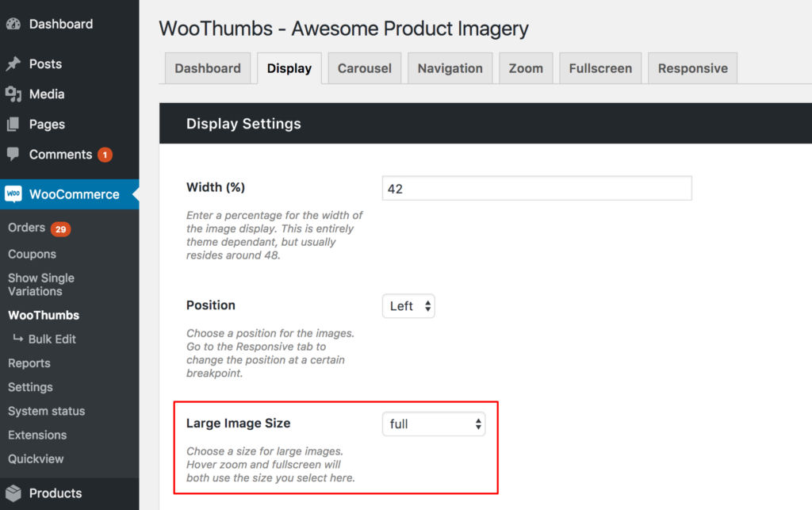812x510 pixels.
Task: Open the Extensions page
Action: (x=36, y=435)
